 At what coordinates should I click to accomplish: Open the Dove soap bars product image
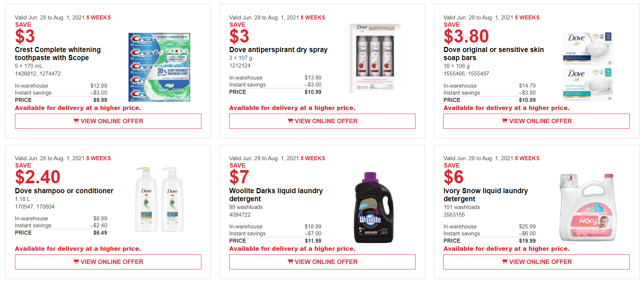pos(587,67)
